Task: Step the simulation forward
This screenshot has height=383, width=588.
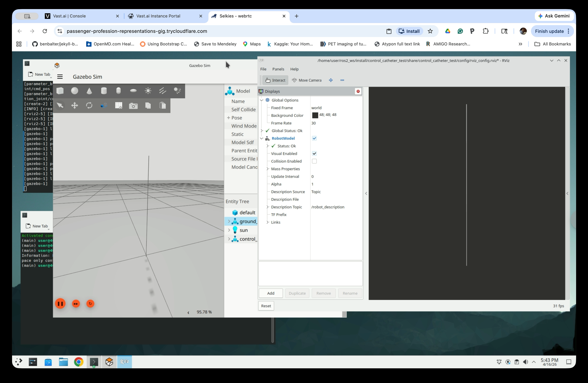Action: pyautogui.click(x=76, y=303)
